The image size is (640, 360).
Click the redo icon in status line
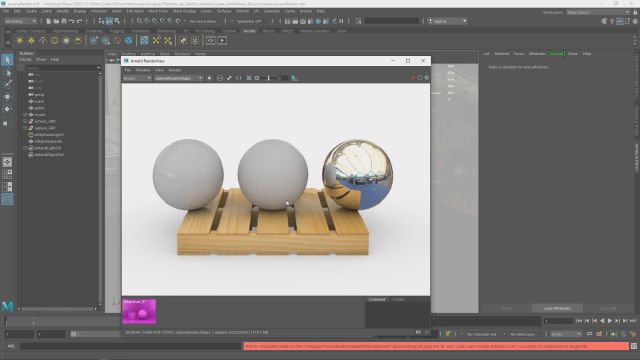tap(79, 21)
